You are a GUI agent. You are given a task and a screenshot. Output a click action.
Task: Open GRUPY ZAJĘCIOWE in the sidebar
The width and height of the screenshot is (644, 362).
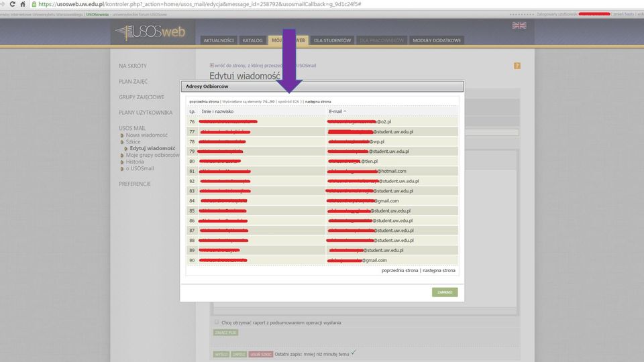[142, 97]
